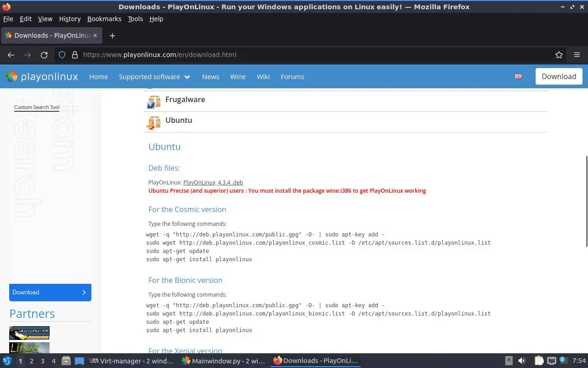Switch to workspace 1
588x368 pixels.
(x=20, y=361)
